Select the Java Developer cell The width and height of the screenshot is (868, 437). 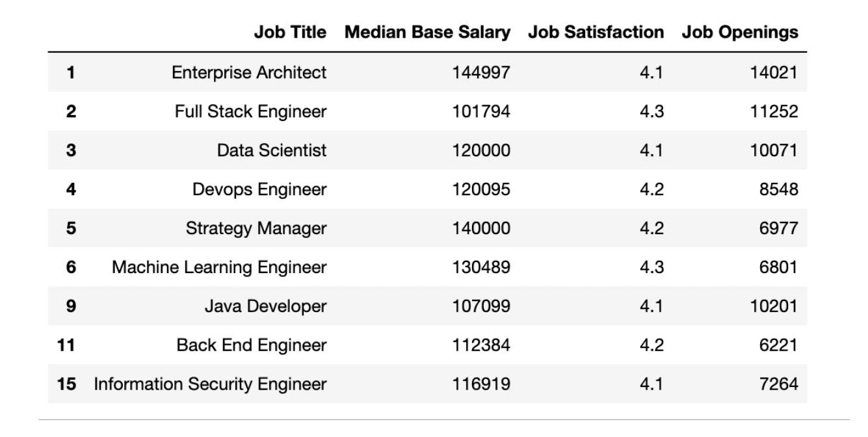tap(265, 306)
